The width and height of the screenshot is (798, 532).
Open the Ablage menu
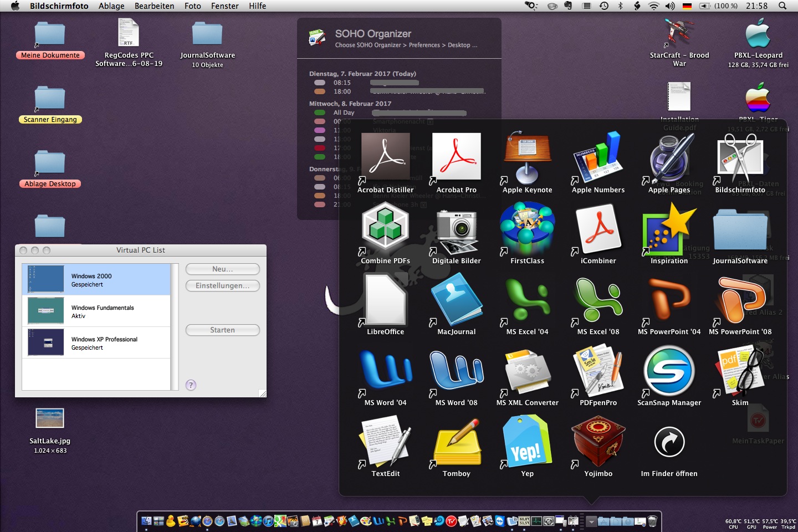pos(111,6)
